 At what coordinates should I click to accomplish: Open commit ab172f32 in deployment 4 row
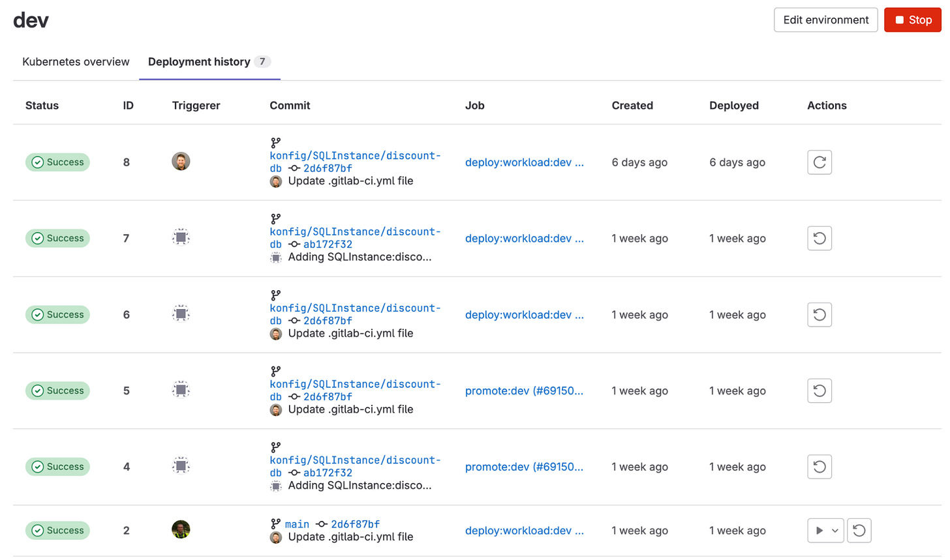click(328, 473)
